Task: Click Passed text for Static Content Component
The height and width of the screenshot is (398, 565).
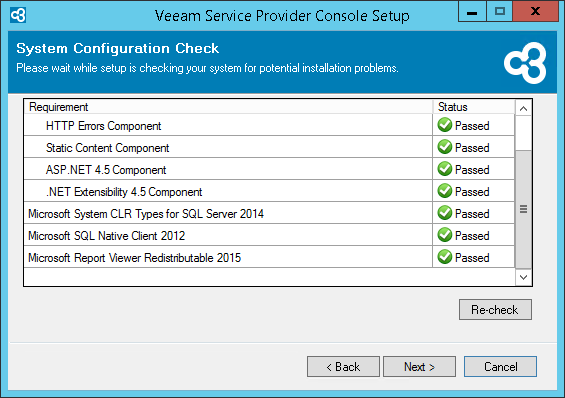Action: point(472,148)
